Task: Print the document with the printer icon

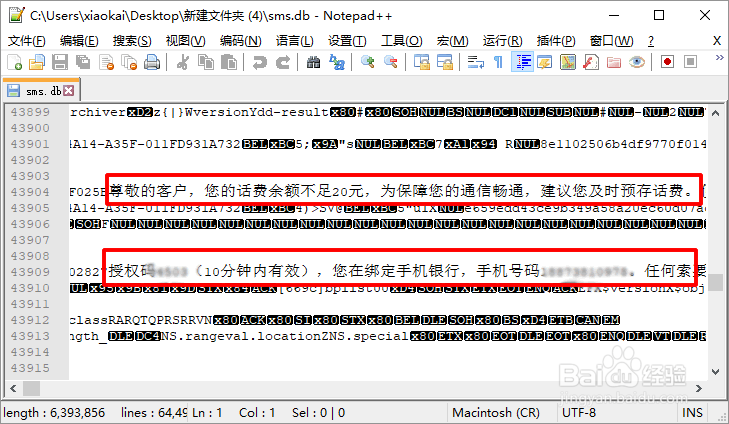Action: [x=152, y=62]
